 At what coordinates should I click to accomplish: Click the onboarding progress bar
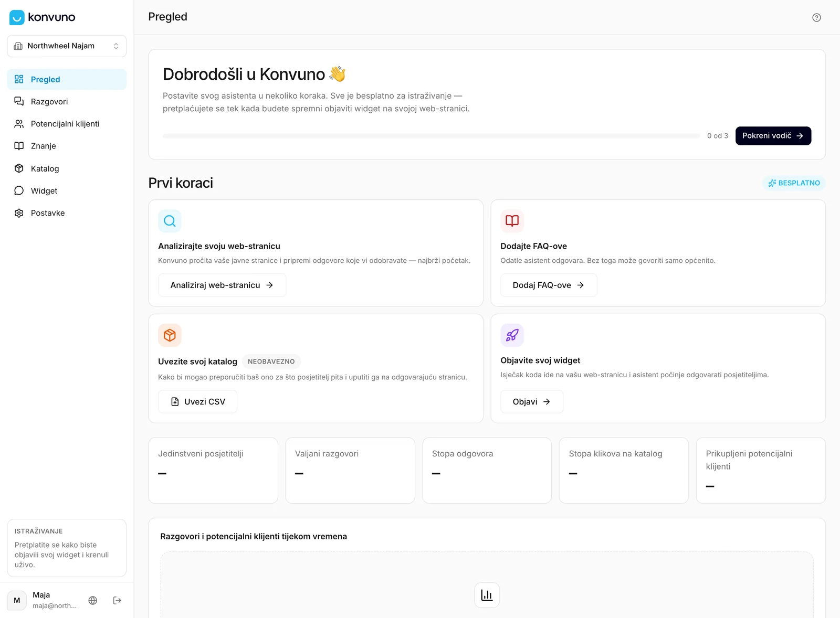coord(432,136)
